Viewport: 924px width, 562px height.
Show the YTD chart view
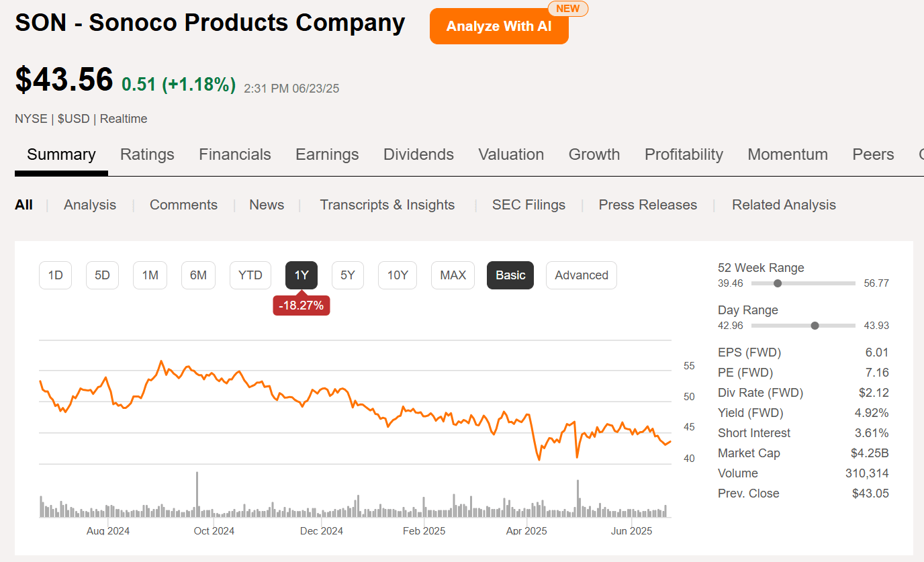point(250,275)
